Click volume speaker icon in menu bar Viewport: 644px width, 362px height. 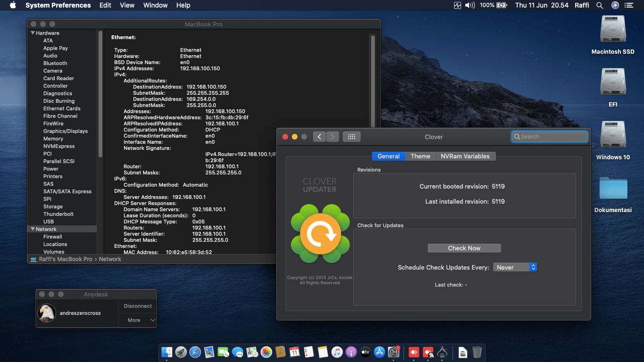click(x=470, y=5)
